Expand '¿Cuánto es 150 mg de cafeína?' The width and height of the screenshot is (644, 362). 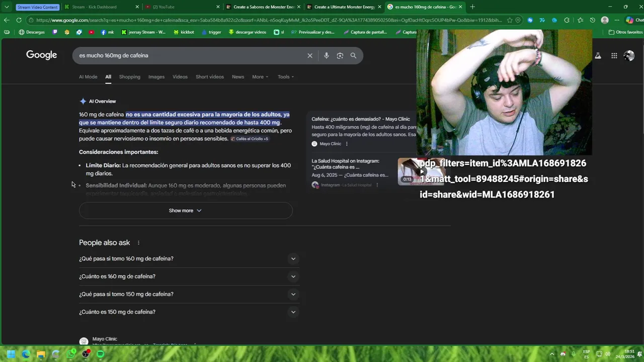pos(189,312)
